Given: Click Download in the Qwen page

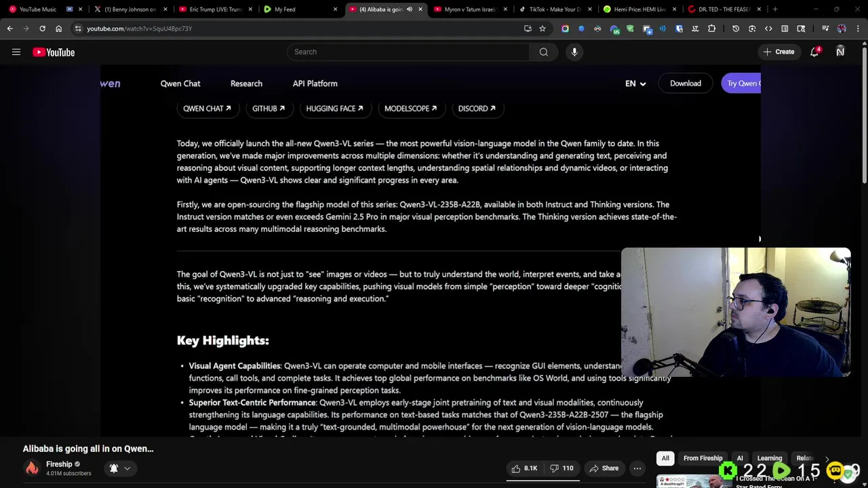Looking at the screenshot, I should 686,83.
